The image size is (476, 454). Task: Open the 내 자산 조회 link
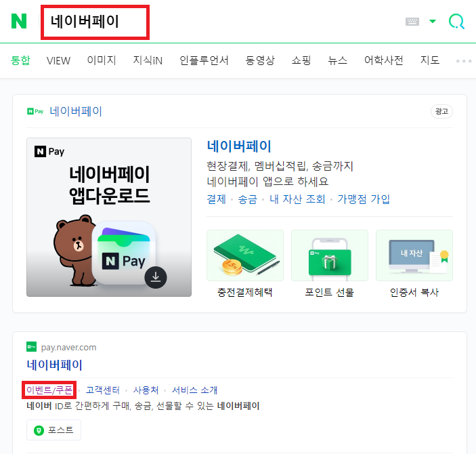tap(297, 199)
